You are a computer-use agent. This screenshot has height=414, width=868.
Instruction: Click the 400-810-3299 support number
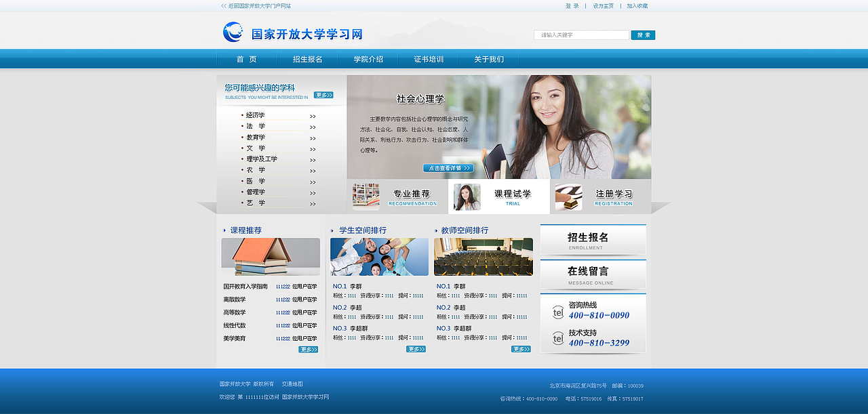[599, 343]
